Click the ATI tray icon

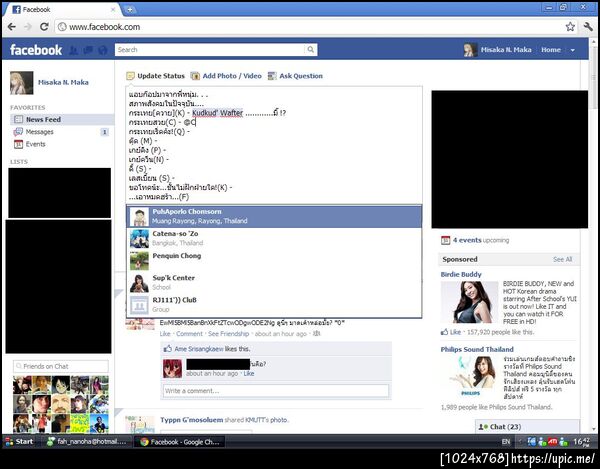click(x=553, y=441)
